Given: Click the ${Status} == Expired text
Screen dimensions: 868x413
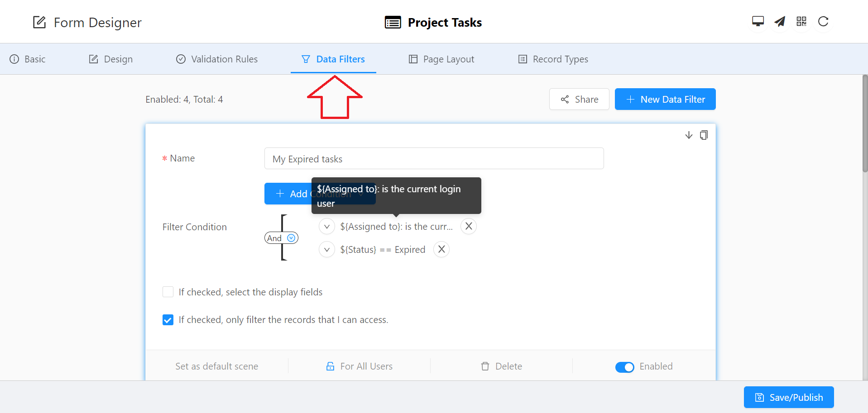Looking at the screenshot, I should 383,249.
